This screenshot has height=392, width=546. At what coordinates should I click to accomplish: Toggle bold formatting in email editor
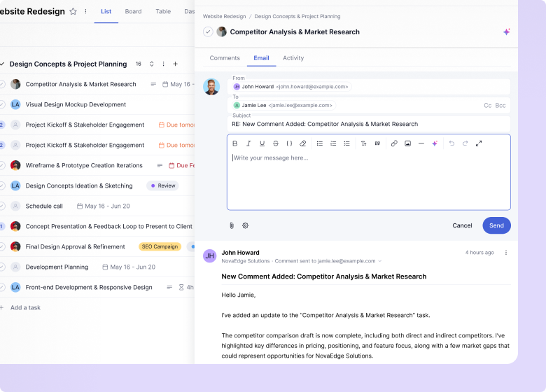(234, 143)
